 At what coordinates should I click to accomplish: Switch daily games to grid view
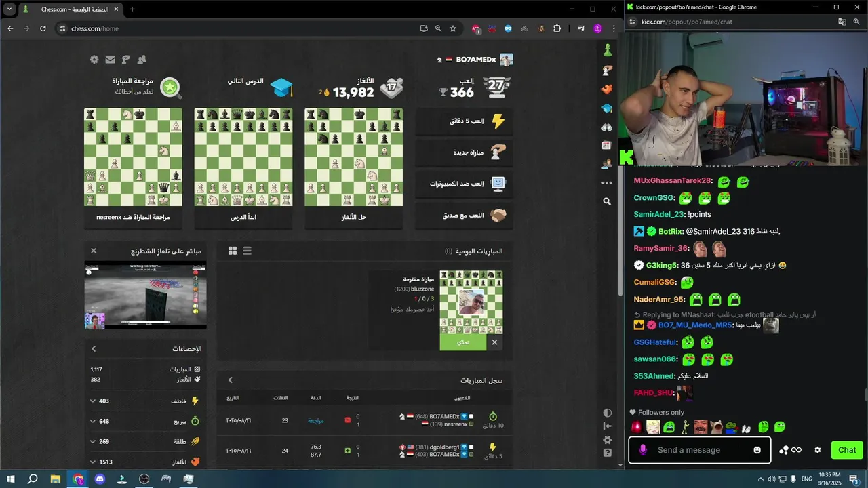(x=233, y=251)
